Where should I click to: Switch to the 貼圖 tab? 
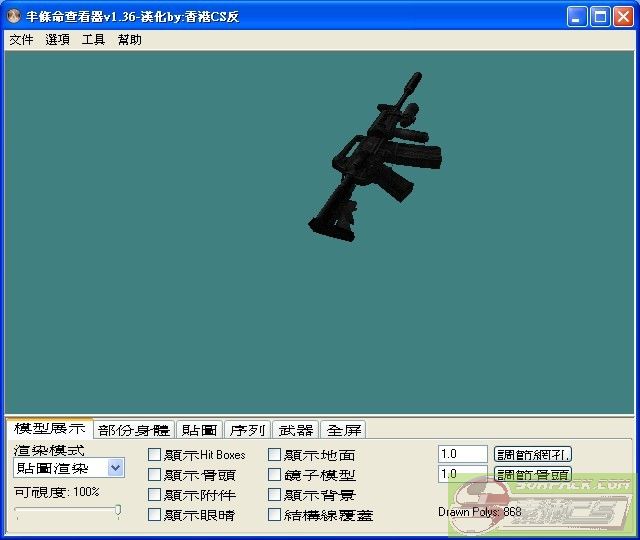(x=199, y=430)
